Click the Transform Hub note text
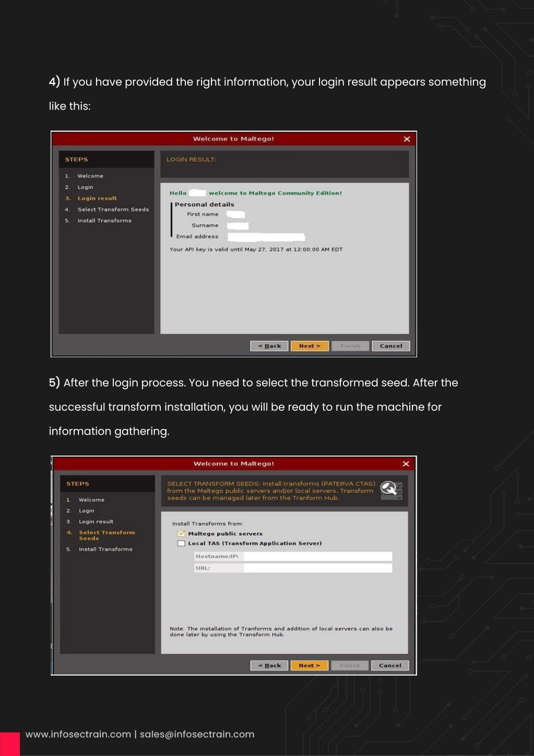This screenshot has width=534, height=756. click(281, 632)
